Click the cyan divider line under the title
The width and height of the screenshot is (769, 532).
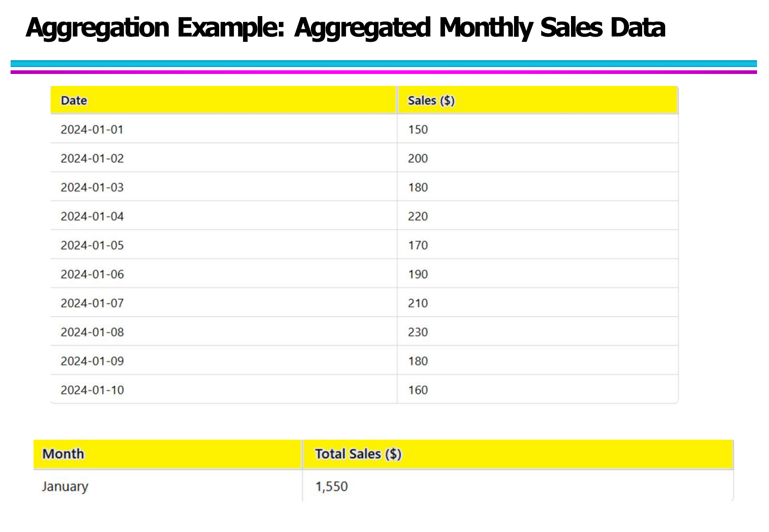point(384,63)
